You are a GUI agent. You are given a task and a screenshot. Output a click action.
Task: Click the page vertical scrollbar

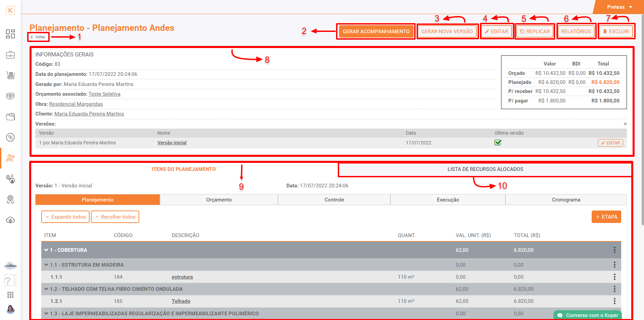point(642,134)
